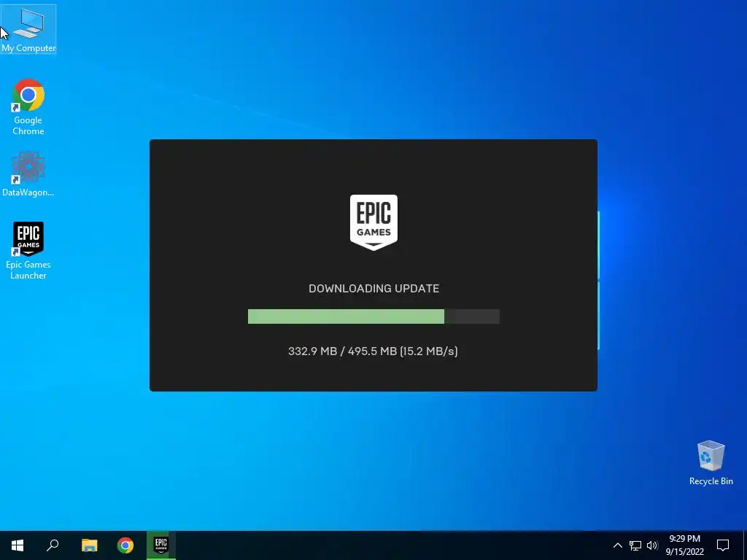Open the volume speaker tray icon
This screenshot has height=560, width=747.
coord(652,545)
